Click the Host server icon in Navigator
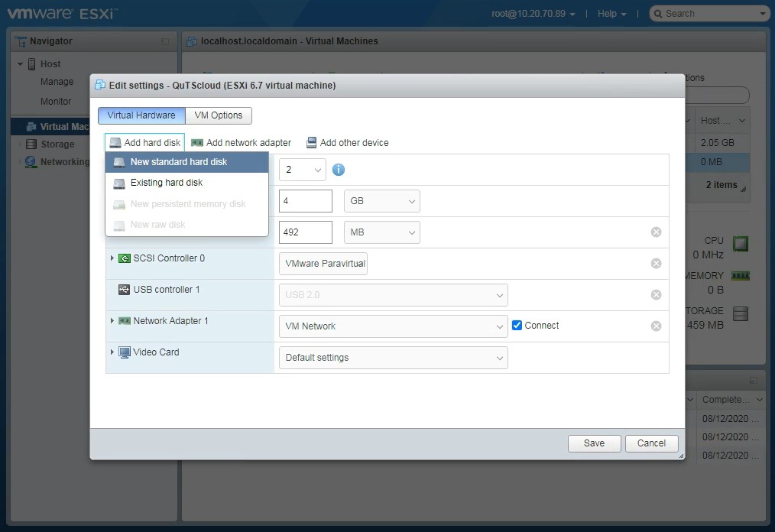Viewport: 775px width, 532px height. coord(31,63)
